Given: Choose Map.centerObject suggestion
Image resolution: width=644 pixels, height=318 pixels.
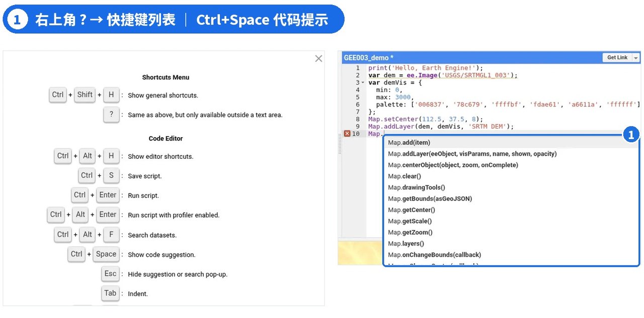Looking at the screenshot, I should [511, 165].
